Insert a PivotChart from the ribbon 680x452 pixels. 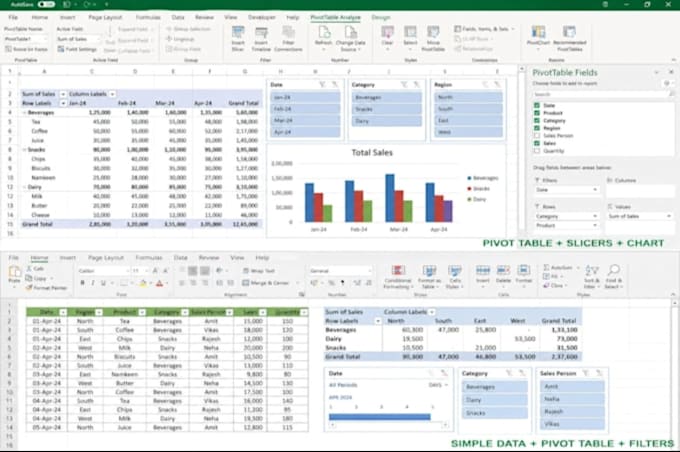tap(538, 36)
